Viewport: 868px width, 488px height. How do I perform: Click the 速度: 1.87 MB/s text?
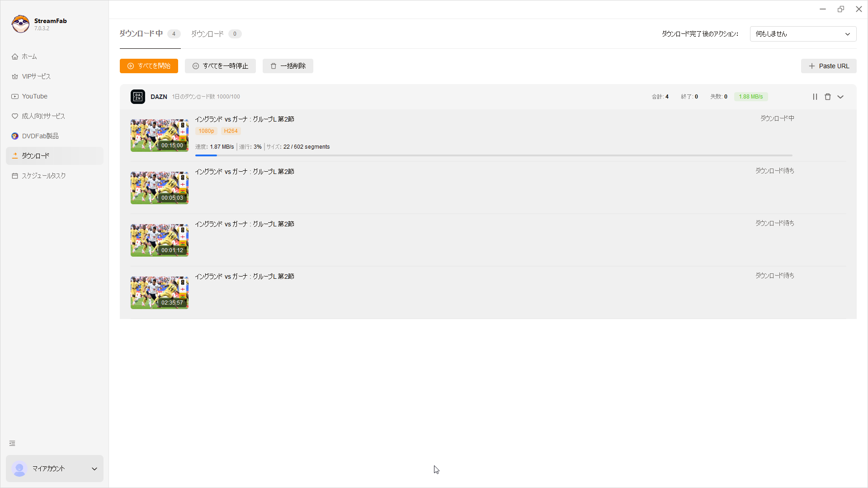pos(215,147)
